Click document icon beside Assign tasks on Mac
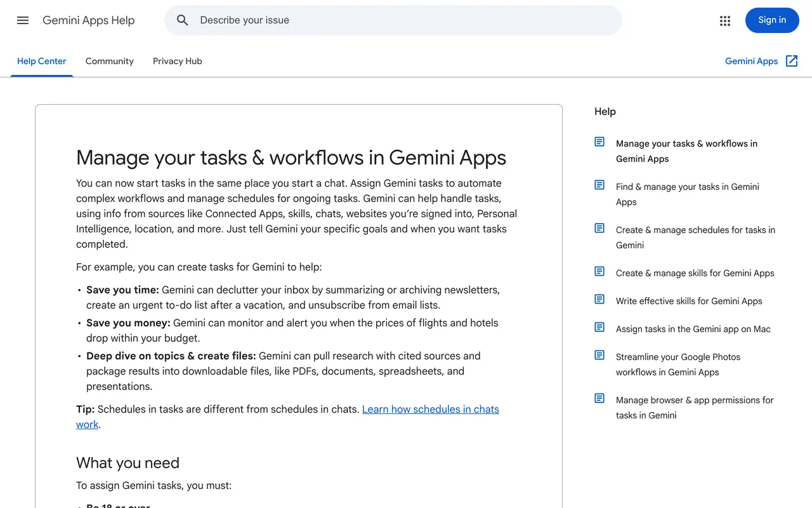The height and width of the screenshot is (508, 812). (599, 327)
